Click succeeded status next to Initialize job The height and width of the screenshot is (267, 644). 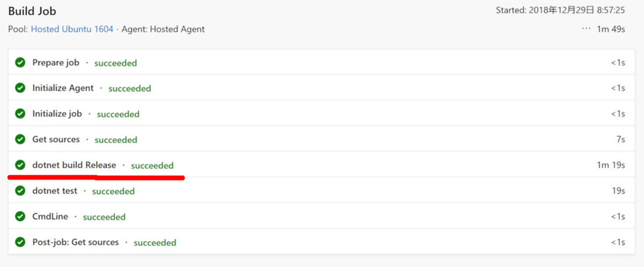[x=118, y=114]
